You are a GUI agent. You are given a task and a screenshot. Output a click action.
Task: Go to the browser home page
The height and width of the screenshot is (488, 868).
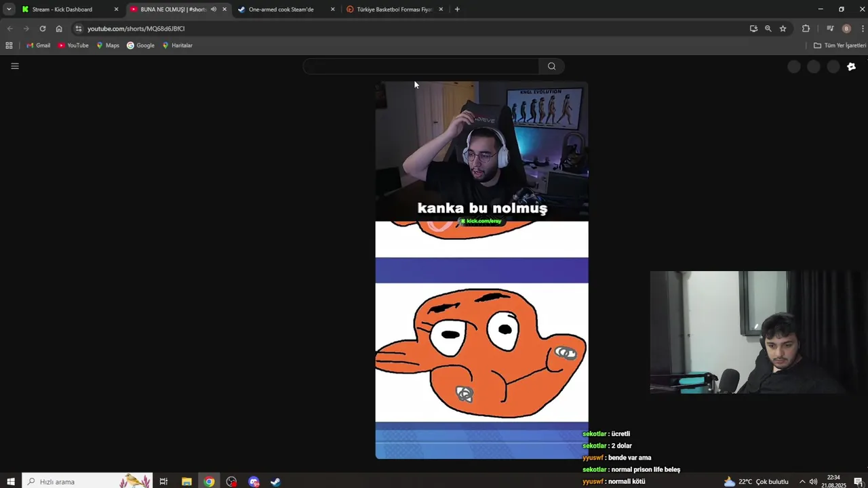click(59, 28)
